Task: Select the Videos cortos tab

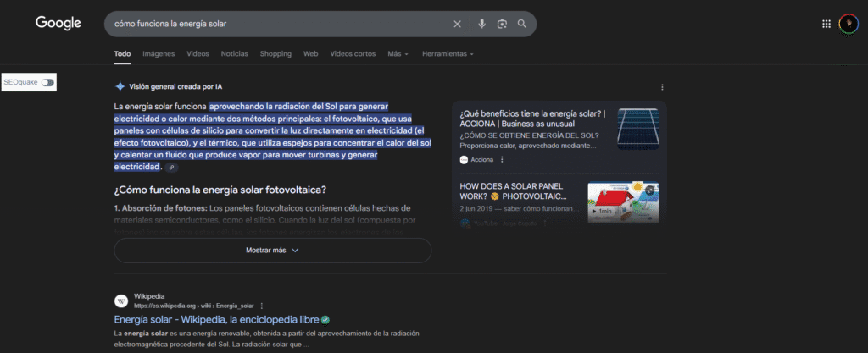Action: point(353,54)
